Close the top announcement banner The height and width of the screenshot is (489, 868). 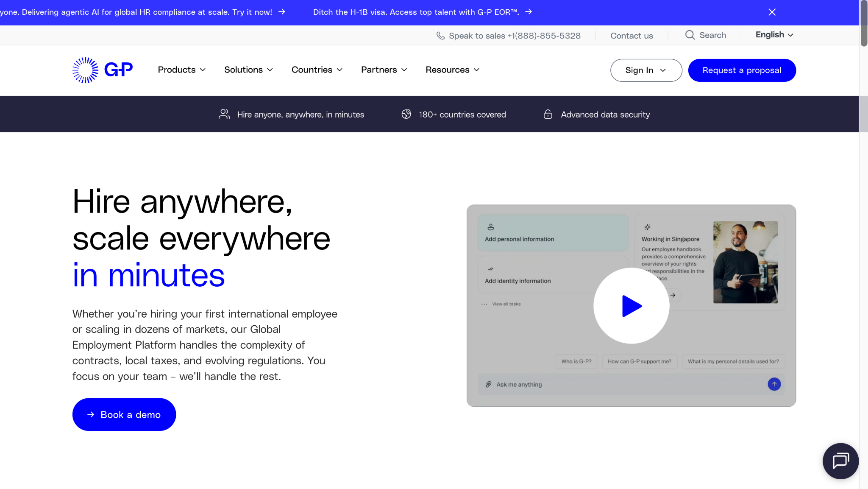tap(772, 12)
